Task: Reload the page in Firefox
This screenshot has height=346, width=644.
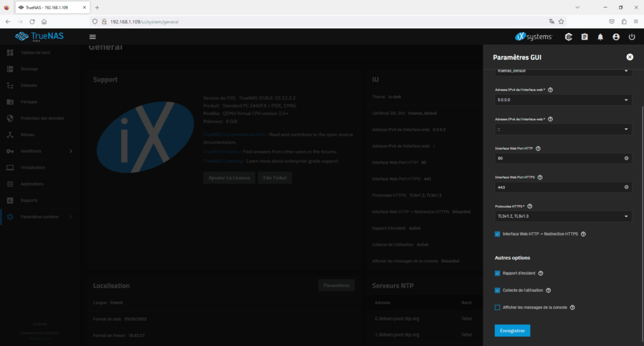Action: 32,21
